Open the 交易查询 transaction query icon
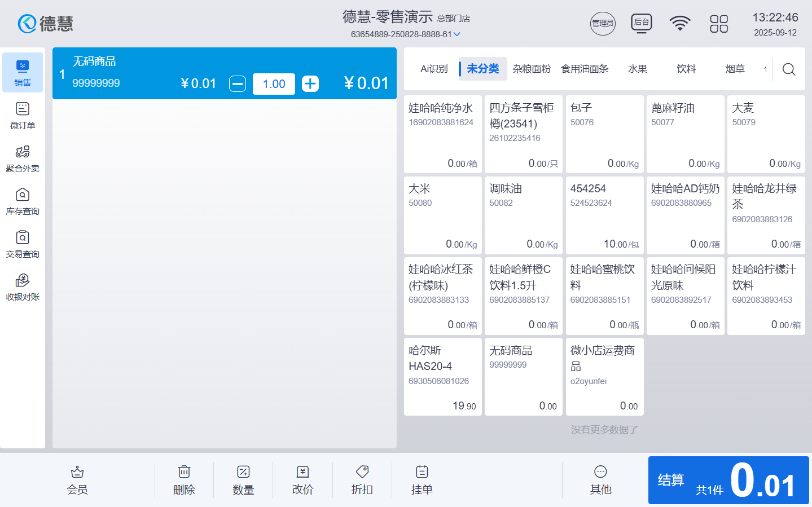 click(x=23, y=244)
